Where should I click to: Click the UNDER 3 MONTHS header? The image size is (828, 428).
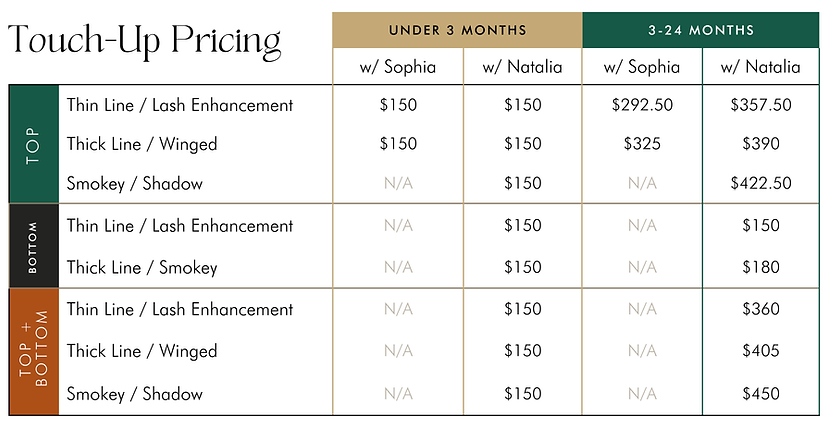[x=457, y=30]
